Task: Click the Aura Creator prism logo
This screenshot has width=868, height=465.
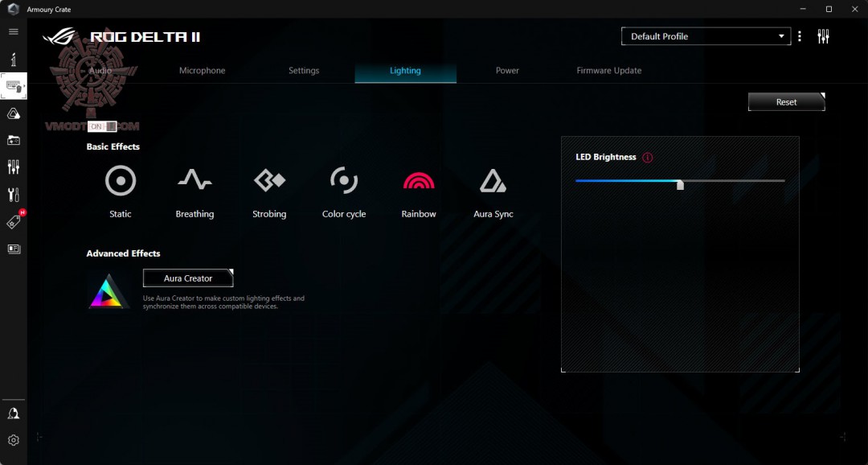Action: [108, 291]
